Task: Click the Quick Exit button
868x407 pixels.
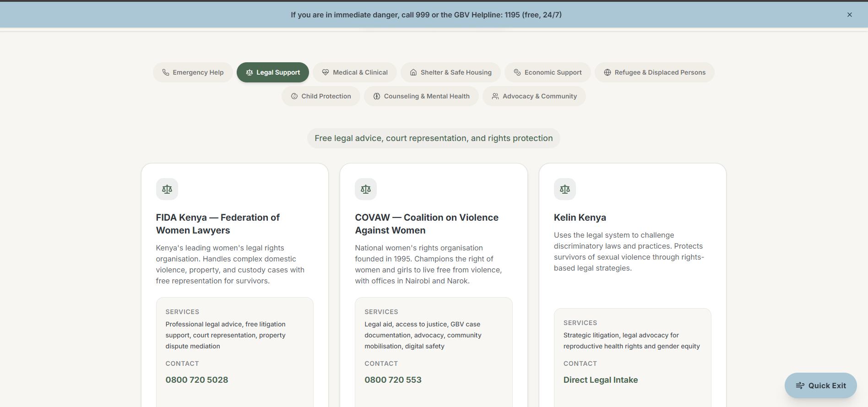Action: point(821,385)
